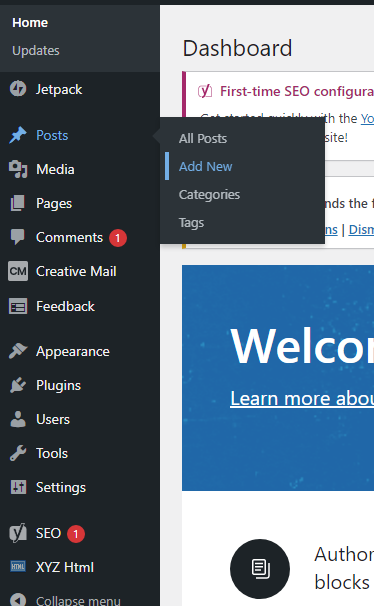This screenshot has width=374, height=606.
Task: Click the Pages stacked-sheets icon
Action: [x=18, y=203]
